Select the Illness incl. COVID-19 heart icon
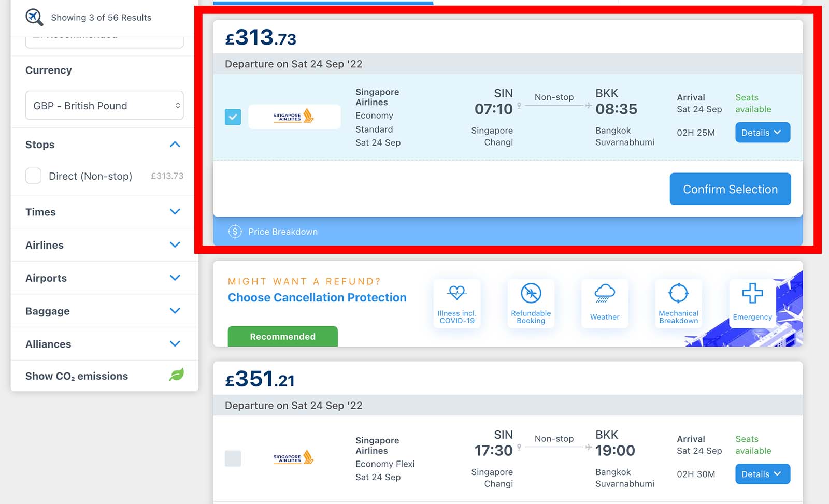The width and height of the screenshot is (829, 504). point(457,293)
